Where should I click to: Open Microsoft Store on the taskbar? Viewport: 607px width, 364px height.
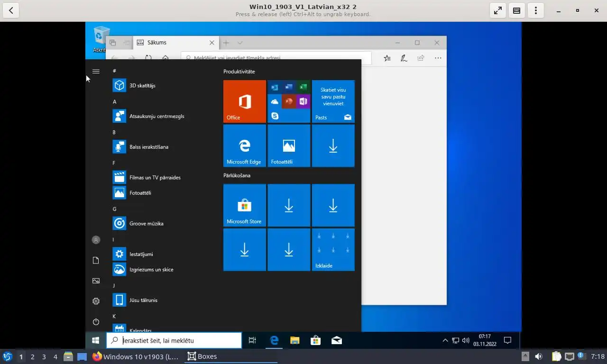(x=316, y=340)
